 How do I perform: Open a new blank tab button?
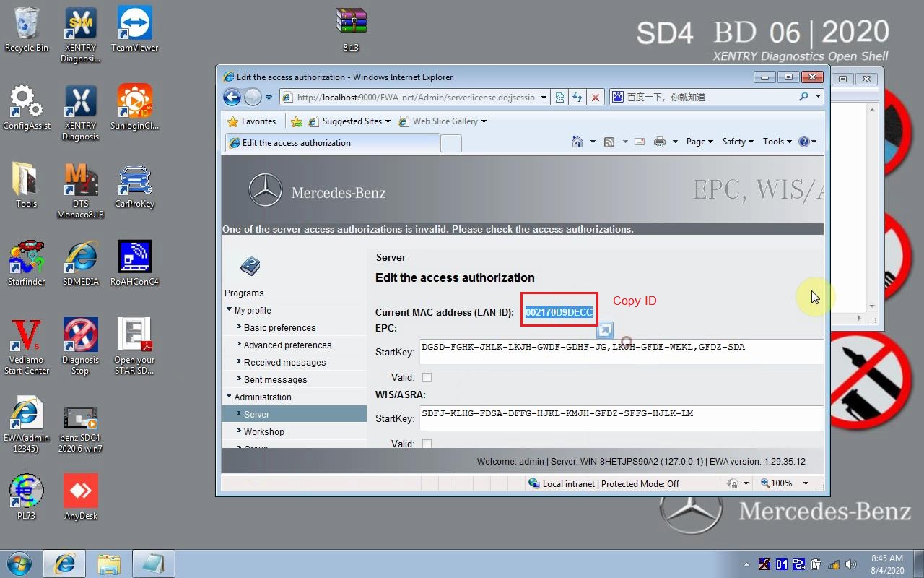pyautogui.click(x=450, y=143)
